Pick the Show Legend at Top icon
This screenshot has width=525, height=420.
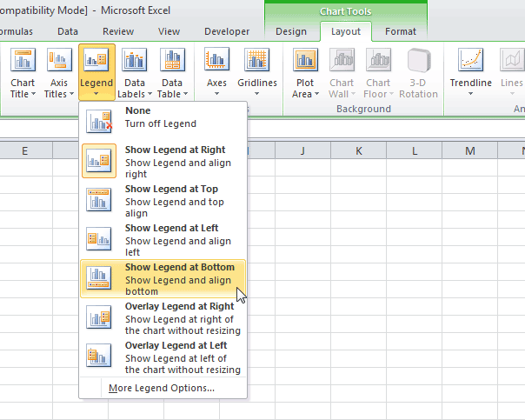point(99,200)
